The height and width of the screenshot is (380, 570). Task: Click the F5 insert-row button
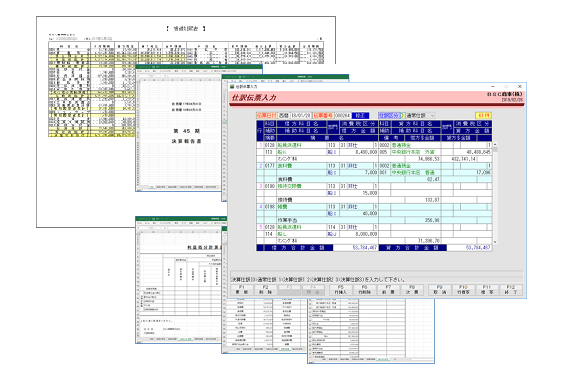(x=341, y=290)
